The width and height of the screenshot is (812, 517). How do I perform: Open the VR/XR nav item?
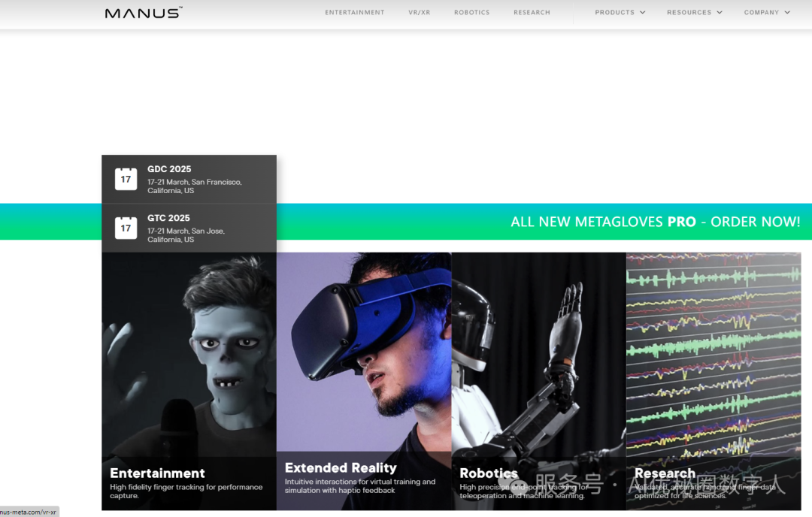click(419, 13)
